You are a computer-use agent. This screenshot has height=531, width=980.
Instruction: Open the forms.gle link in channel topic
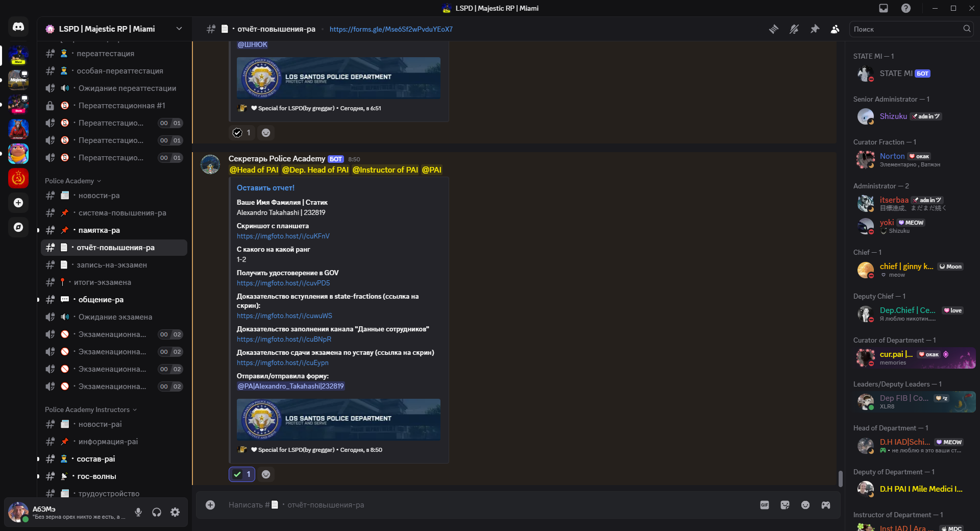coord(391,29)
